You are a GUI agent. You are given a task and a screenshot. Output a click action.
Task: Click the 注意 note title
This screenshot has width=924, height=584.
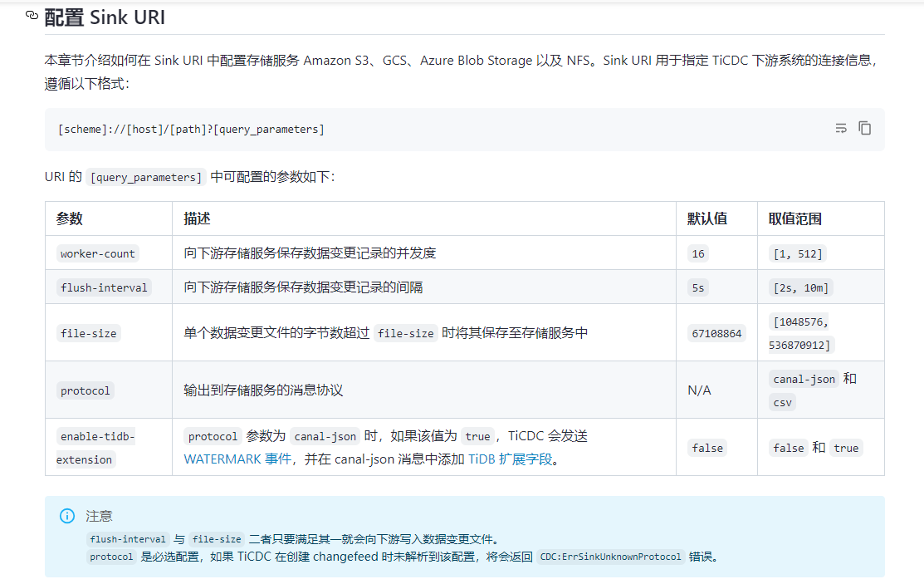click(99, 516)
